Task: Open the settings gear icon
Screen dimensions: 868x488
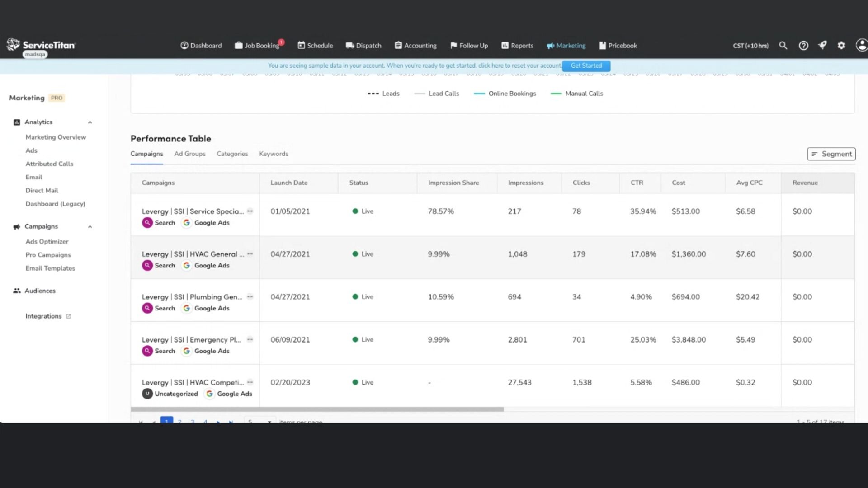Action: 841,46
